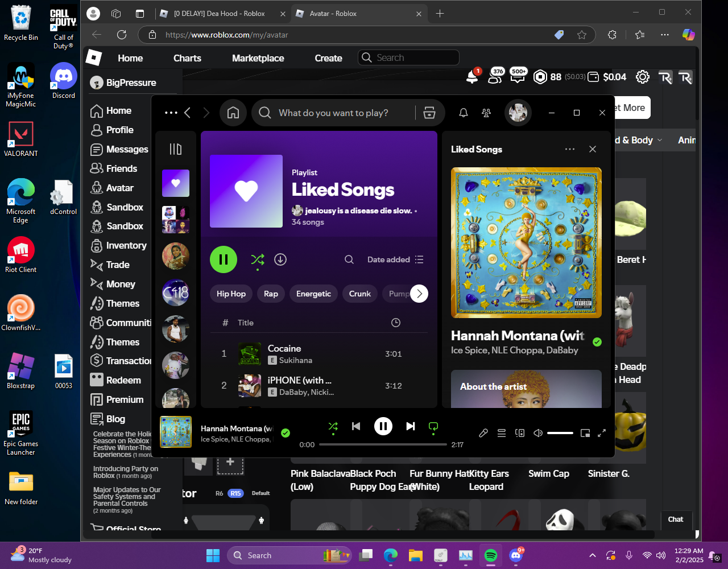Open About the artist card
The image size is (728, 569).
click(526, 389)
